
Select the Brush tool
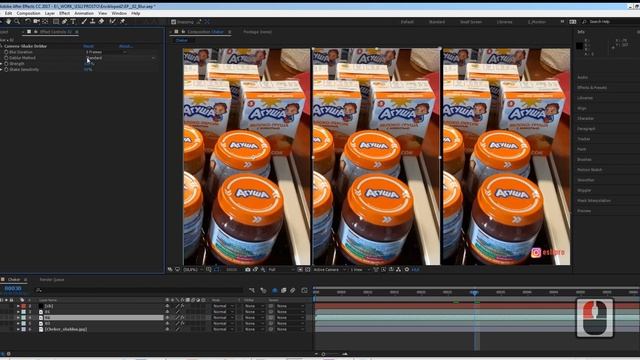(84, 21)
